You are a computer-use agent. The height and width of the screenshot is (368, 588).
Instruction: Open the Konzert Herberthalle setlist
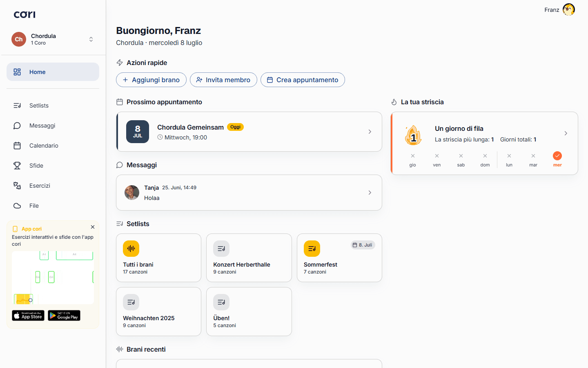[249, 258]
